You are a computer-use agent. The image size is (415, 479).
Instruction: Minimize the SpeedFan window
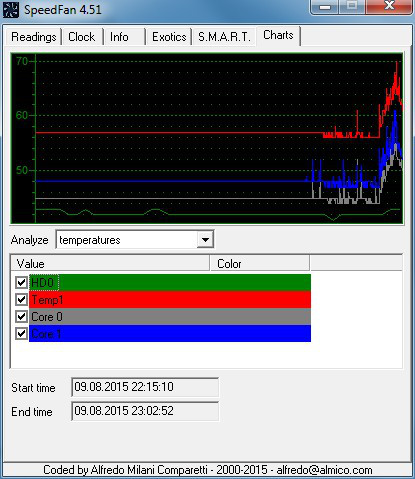325,7
